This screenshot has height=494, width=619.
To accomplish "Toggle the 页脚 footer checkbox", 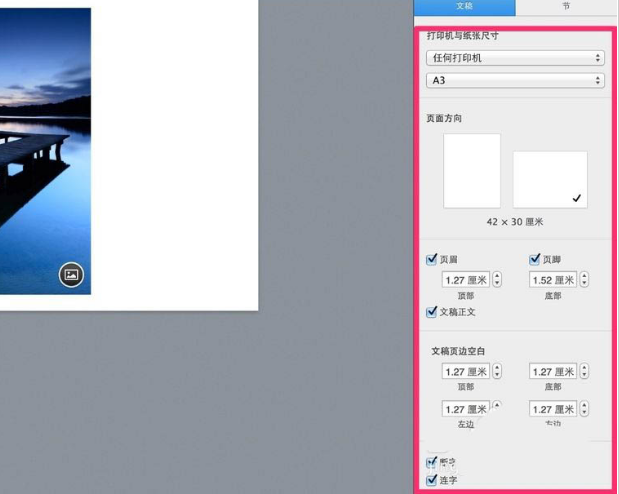I will click(x=535, y=260).
